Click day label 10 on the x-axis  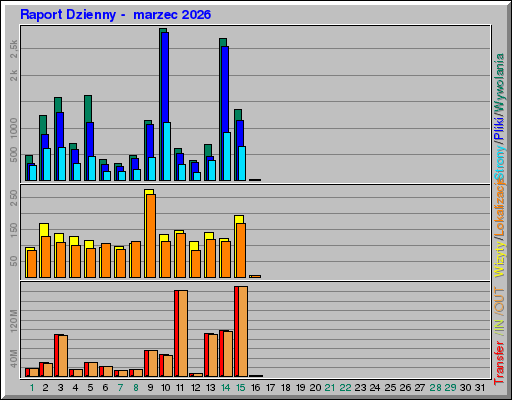165,388
